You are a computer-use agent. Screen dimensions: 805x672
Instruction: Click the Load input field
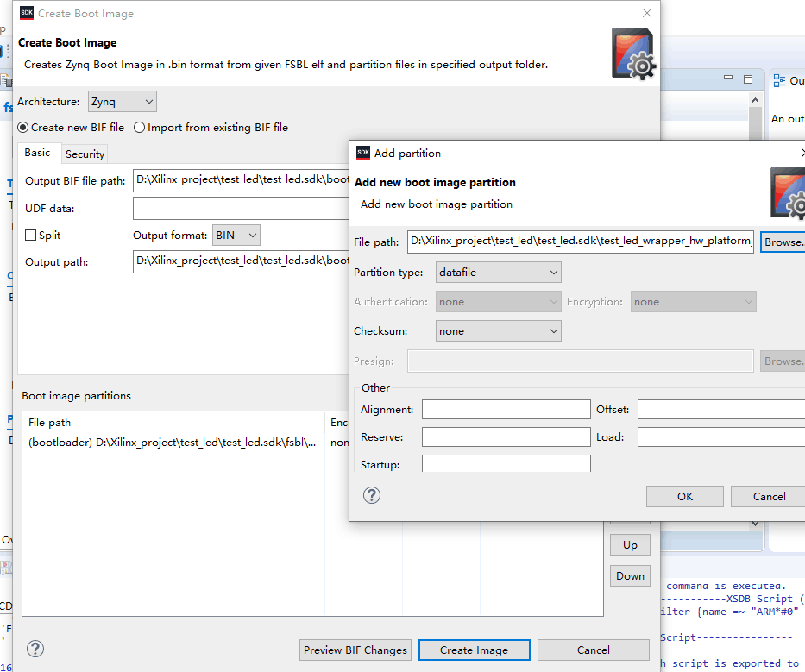click(721, 436)
